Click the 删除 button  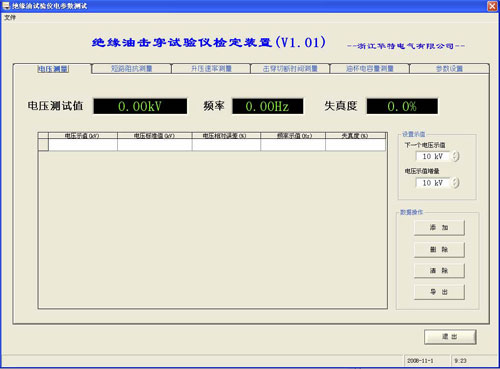point(439,249)
